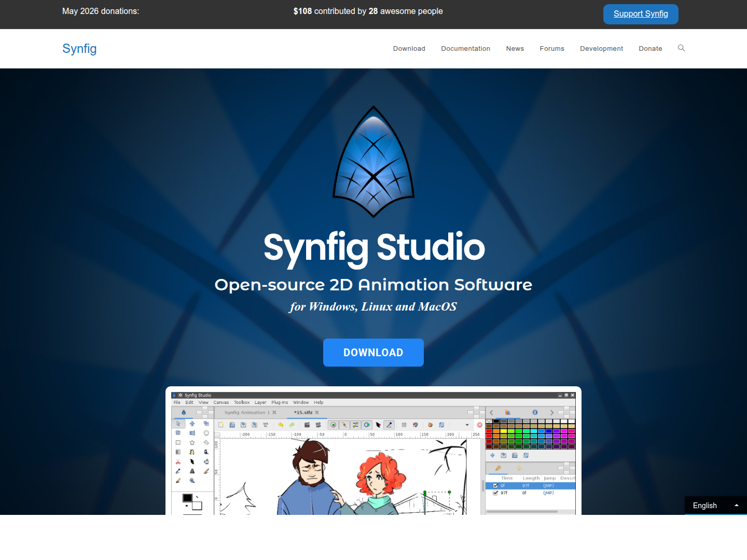Viewport: 747px width, 560px height.
Task: Select the Spline tool in the toolbox
Action: click(x=192, y=452)
